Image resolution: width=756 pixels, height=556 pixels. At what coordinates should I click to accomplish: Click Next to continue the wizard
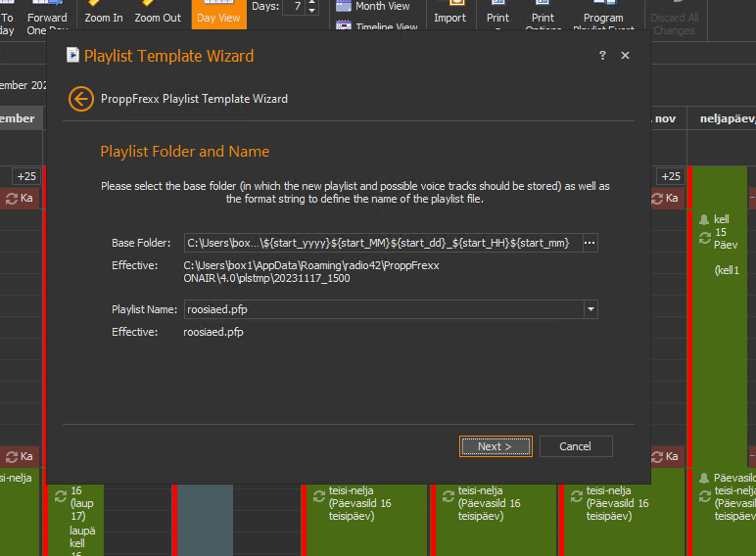(x=496, y=446)
